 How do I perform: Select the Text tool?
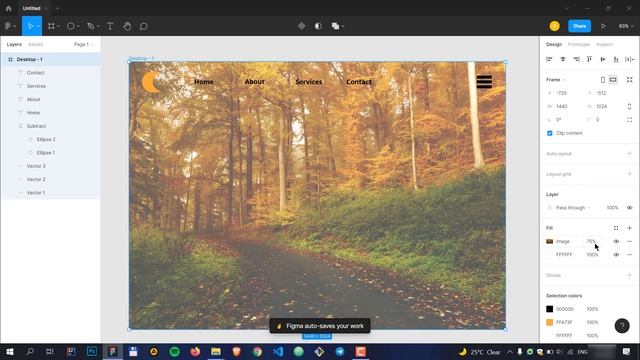110,26
